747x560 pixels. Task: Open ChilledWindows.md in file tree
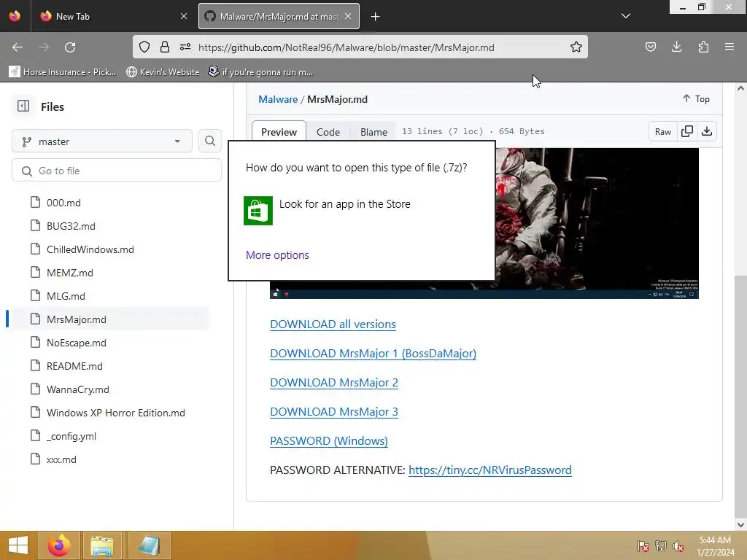[90, 249]
